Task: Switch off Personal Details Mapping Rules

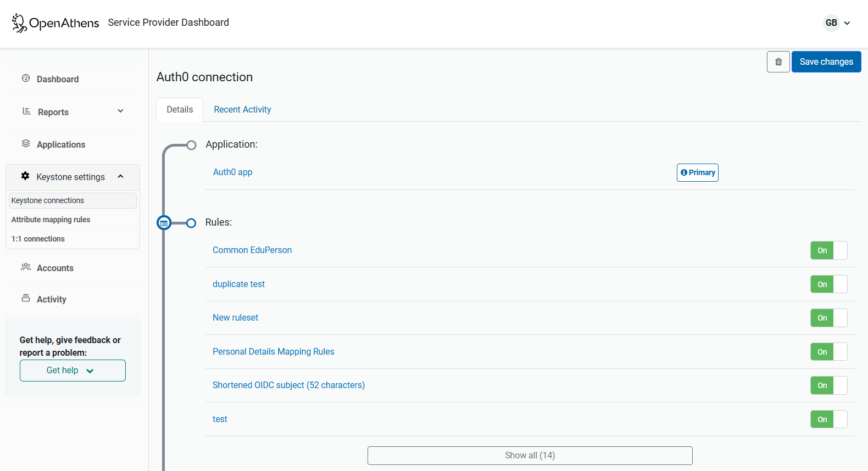Action: tap(829, 352)
